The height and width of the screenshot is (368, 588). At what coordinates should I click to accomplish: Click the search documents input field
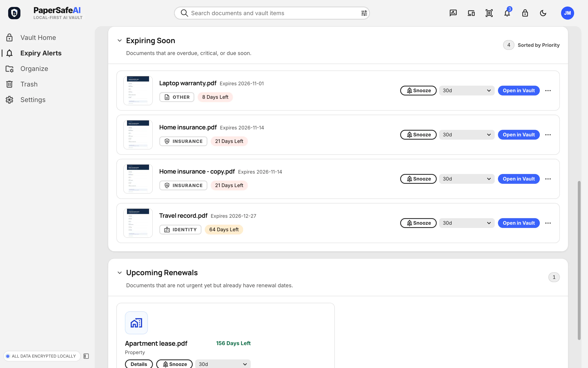tap(272, 13)
